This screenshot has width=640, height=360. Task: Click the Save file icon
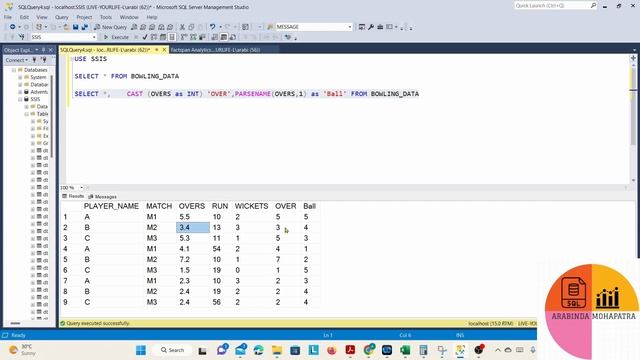click(76, 27)
